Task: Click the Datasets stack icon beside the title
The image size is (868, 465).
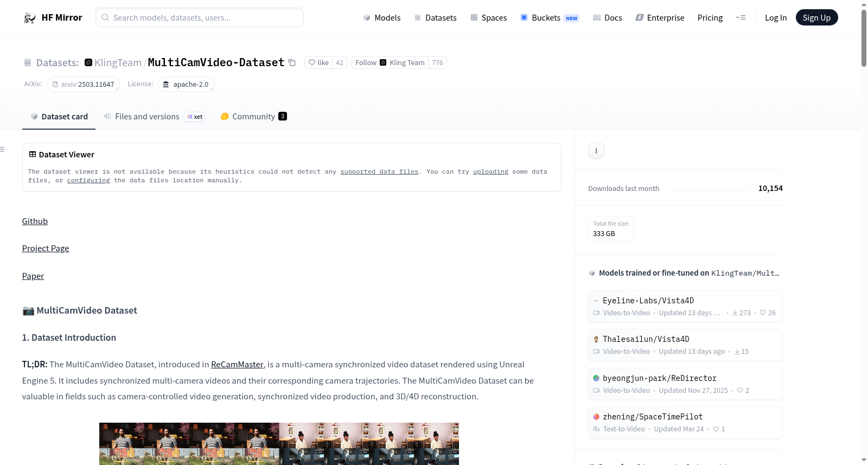Action: click(28, 63)
